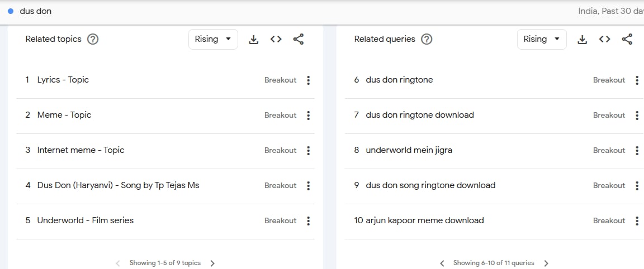Open help icon next to Related queries

point(427,40)
